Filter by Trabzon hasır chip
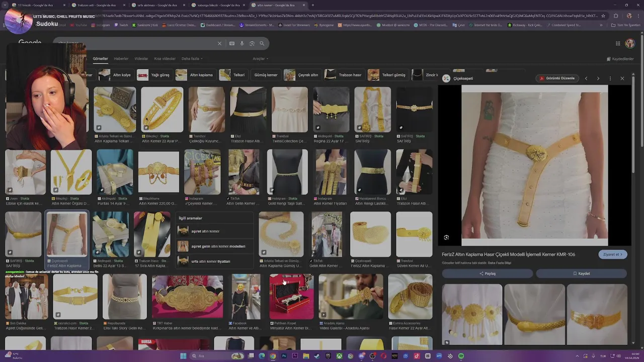The image size is (644, 362). tap(345, 75)
